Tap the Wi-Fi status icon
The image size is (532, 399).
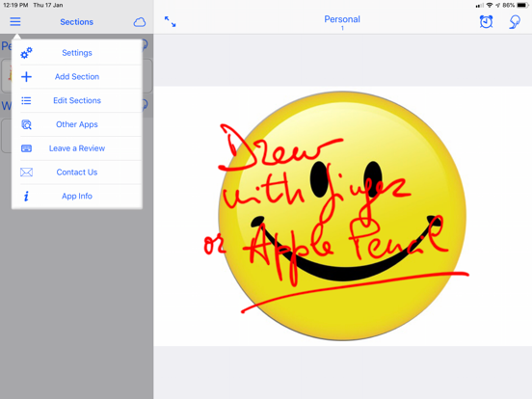click(x=490, y=5)
